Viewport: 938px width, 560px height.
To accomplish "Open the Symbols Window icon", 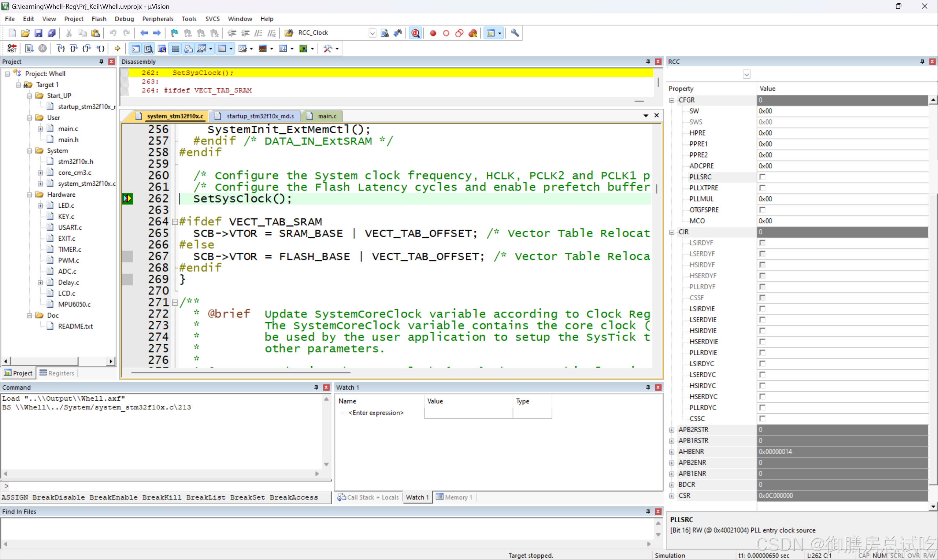I will click(162, 49).
